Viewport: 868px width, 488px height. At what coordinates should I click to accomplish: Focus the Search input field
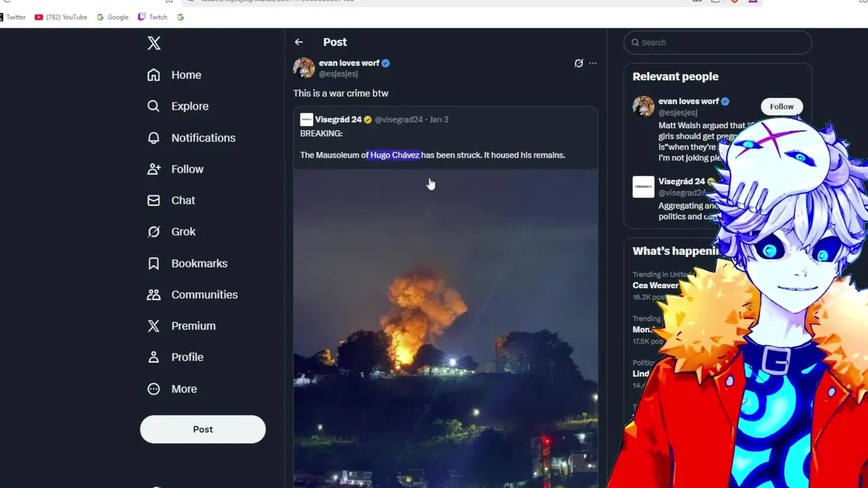click(717, 42)
